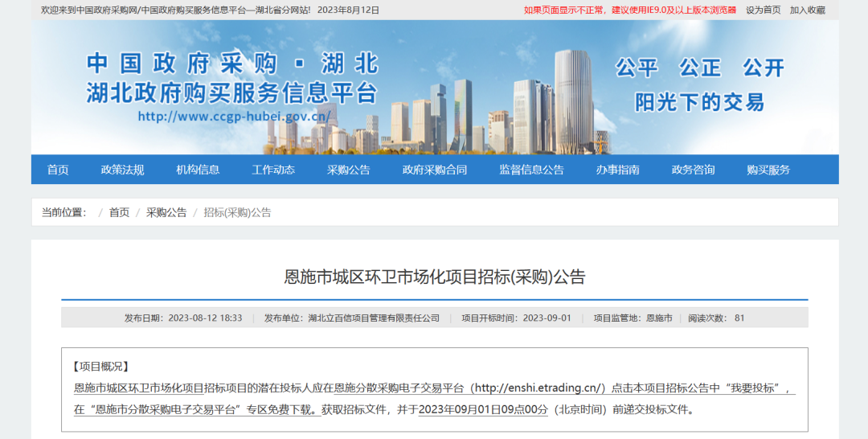The height and width of the screenshot is (439, 868).
Task: Open the 政策法规 menu item
Action: pyautogui.click(x=122, y=170)
